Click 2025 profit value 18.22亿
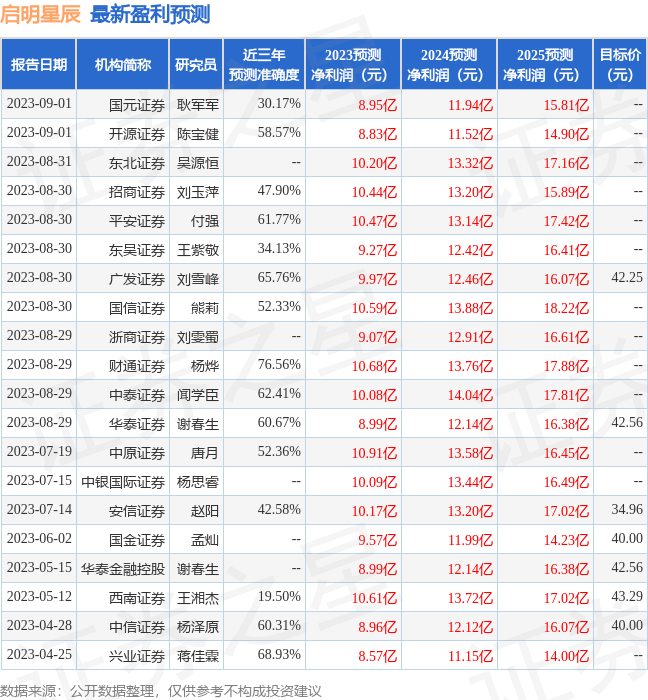This screenshot has width=648, height=700. coord(566,308)
